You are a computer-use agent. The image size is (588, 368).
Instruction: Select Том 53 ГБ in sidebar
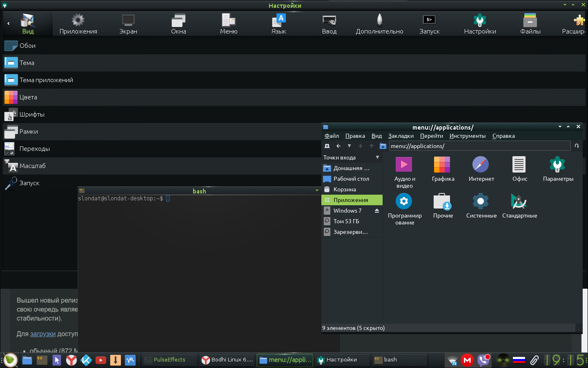tap(352, 221)
